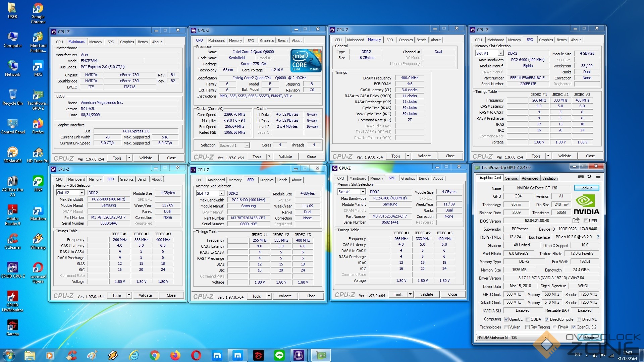Open the Slot #2 memory slot dropdown

82,193
